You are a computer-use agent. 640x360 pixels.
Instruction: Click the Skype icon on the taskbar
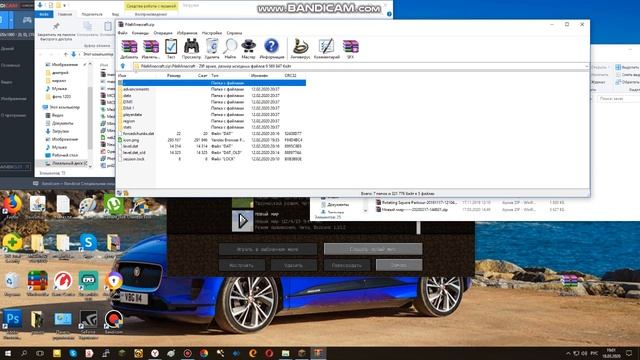pyautogui.click(x=73, y=353)
